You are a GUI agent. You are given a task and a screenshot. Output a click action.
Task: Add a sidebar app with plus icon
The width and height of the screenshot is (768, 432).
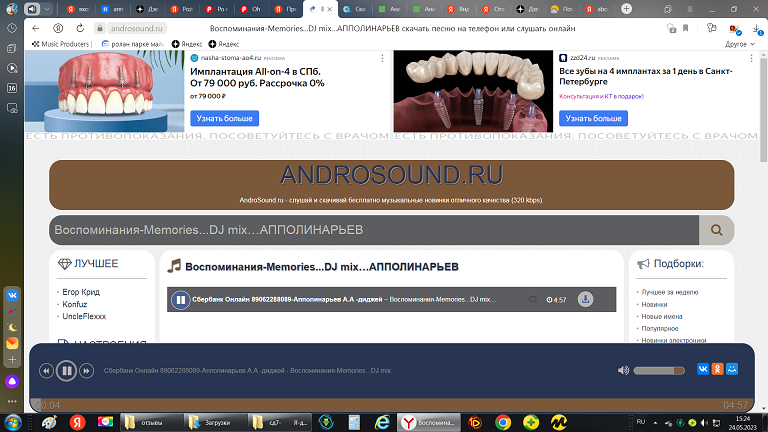click(x=12, y=360)
